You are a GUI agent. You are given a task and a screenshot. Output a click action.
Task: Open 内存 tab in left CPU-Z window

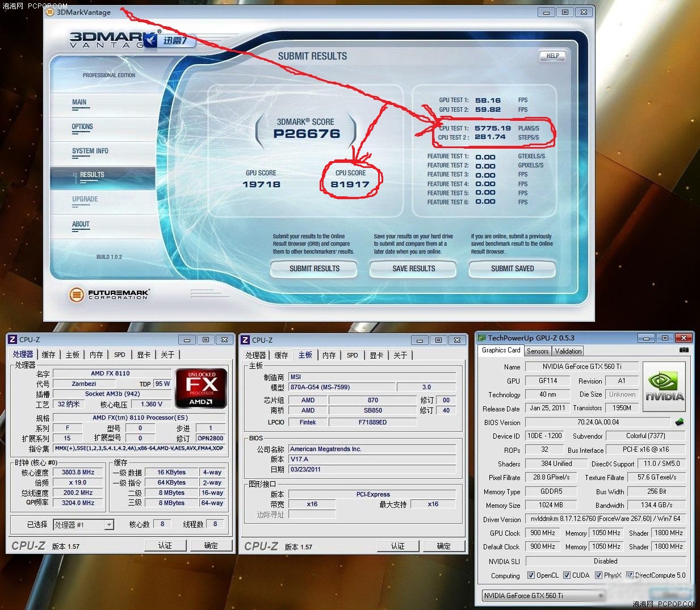pyautogui.click(x=96, y=355)
